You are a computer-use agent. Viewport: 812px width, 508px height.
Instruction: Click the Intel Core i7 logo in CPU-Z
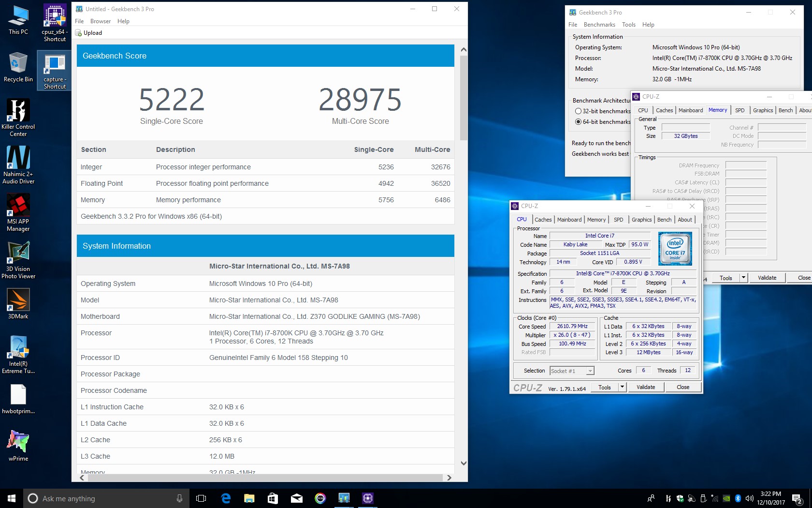click(x=675, y=249)
